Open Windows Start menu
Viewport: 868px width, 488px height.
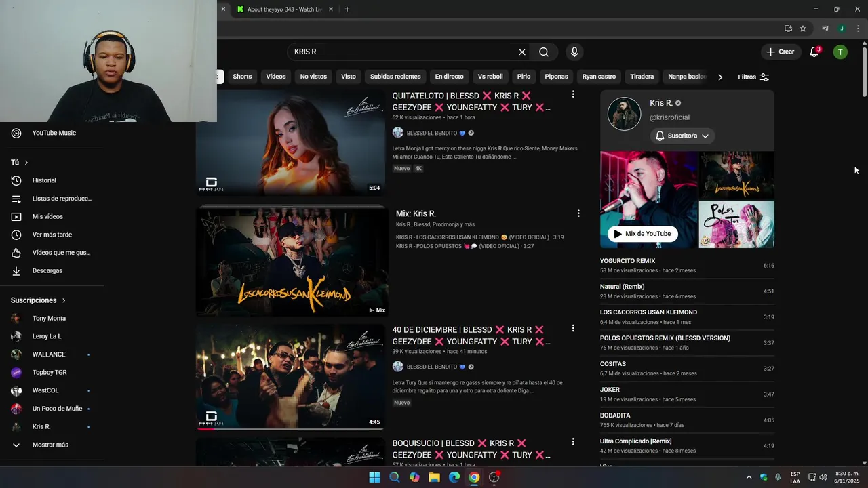[x=374, y=477]
